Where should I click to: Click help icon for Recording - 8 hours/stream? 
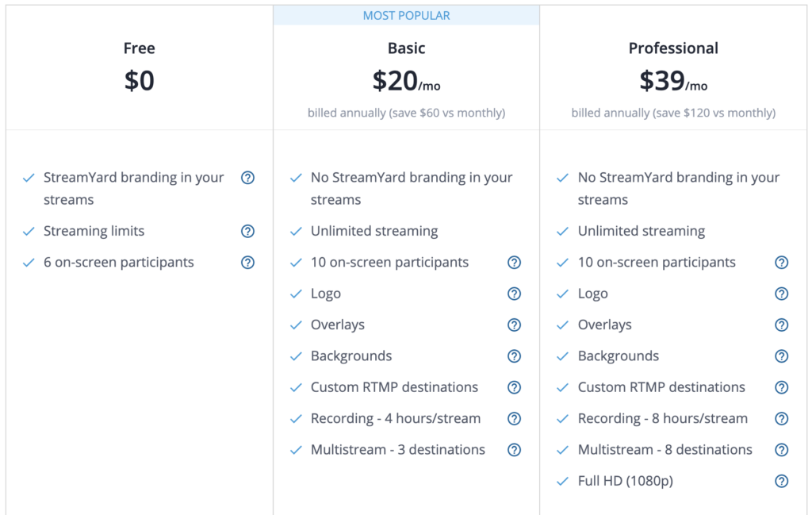coord(781,419)
